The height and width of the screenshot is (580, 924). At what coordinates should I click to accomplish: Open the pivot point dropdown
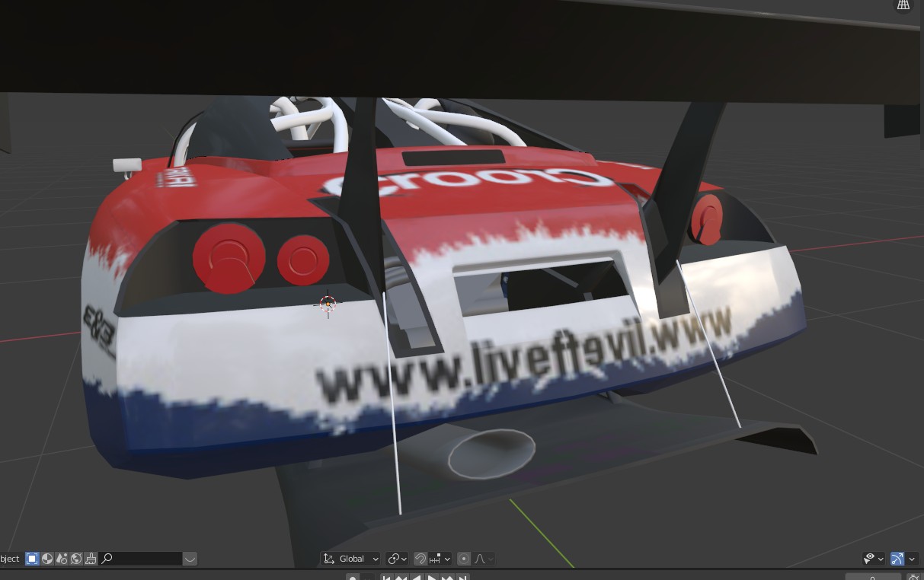[x=397, y=559]
